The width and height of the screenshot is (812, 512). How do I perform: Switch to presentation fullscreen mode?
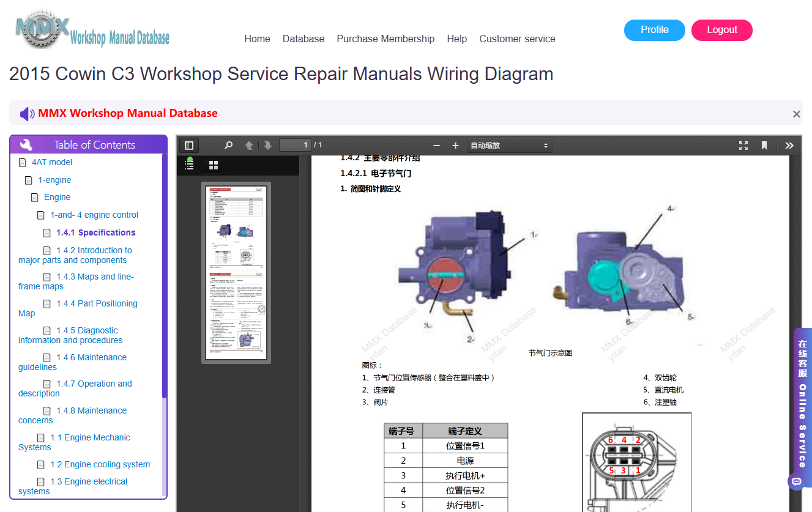[743, 146]
